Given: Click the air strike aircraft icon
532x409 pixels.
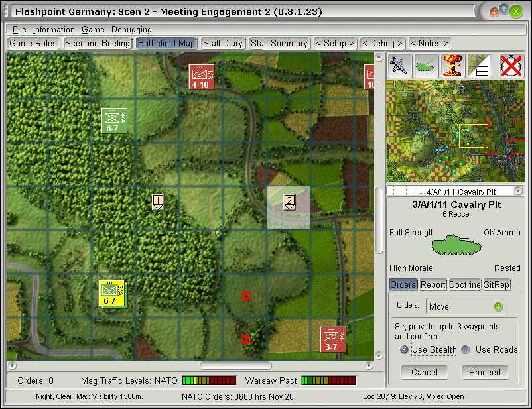Looking at the screenshot, I should 400,65.
